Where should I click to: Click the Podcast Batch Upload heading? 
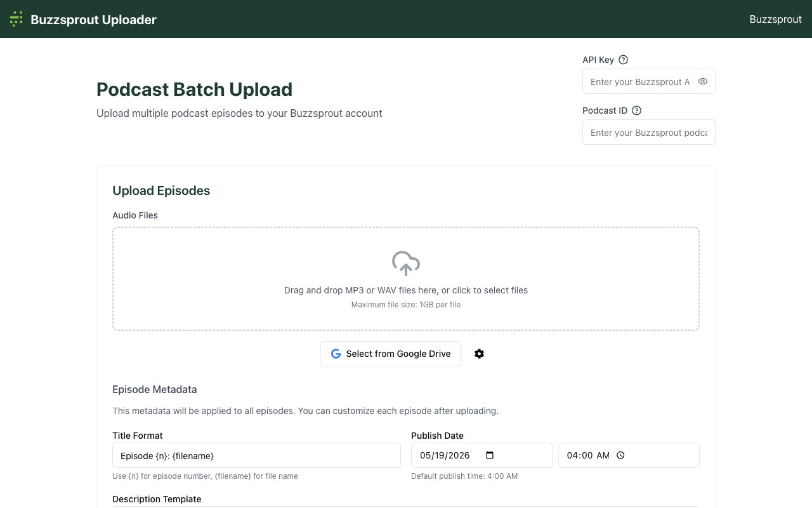click(x=194, y=90)
